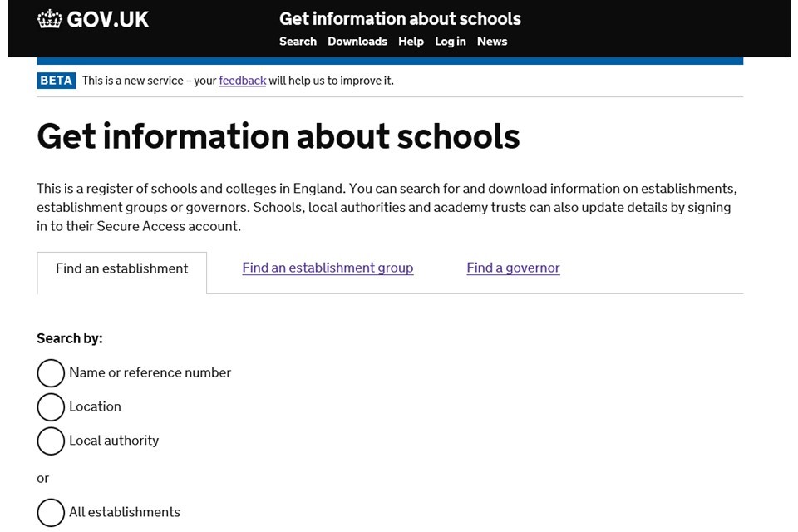The image size is (798, 532).
Task: Select the Name or reference number radio button
Action: pos(51,373)
